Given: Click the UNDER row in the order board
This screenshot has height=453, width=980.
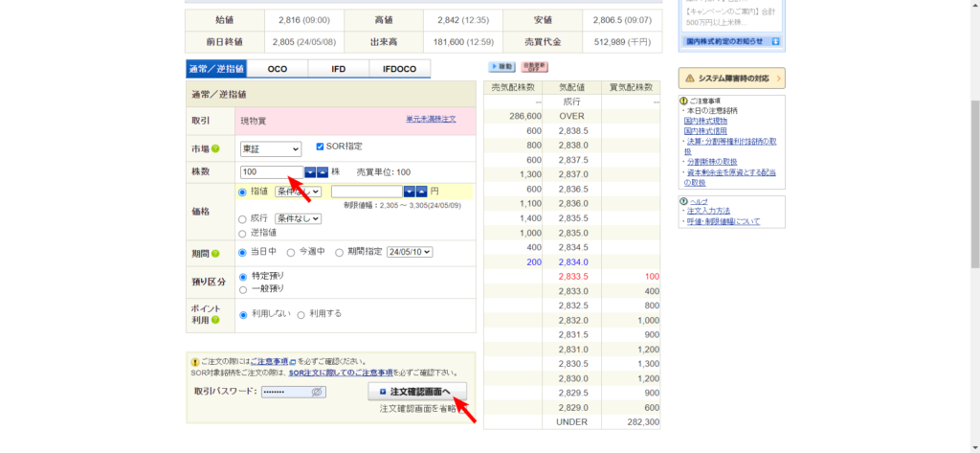Looking at the screenshot, I should [571, 421].
